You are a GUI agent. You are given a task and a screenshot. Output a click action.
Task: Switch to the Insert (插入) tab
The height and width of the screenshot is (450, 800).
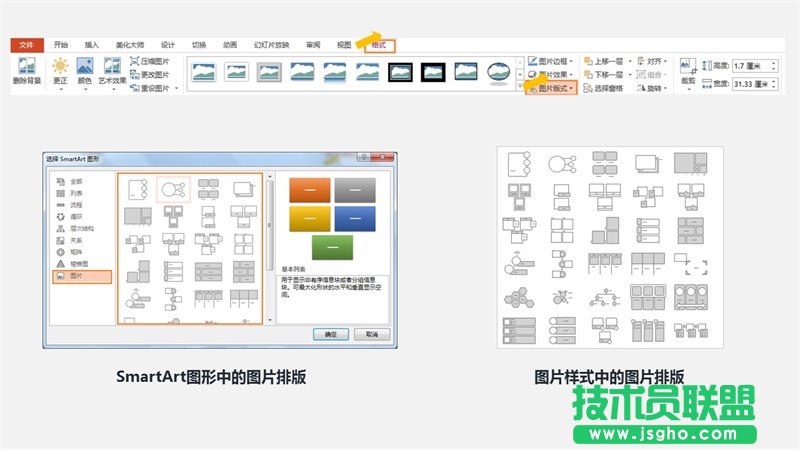pos(91,45)
